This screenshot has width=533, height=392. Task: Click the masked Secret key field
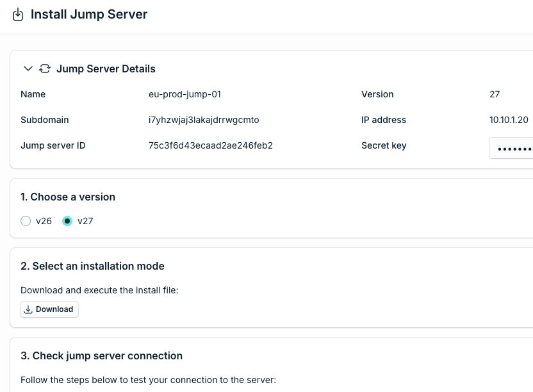pos(511,148)
